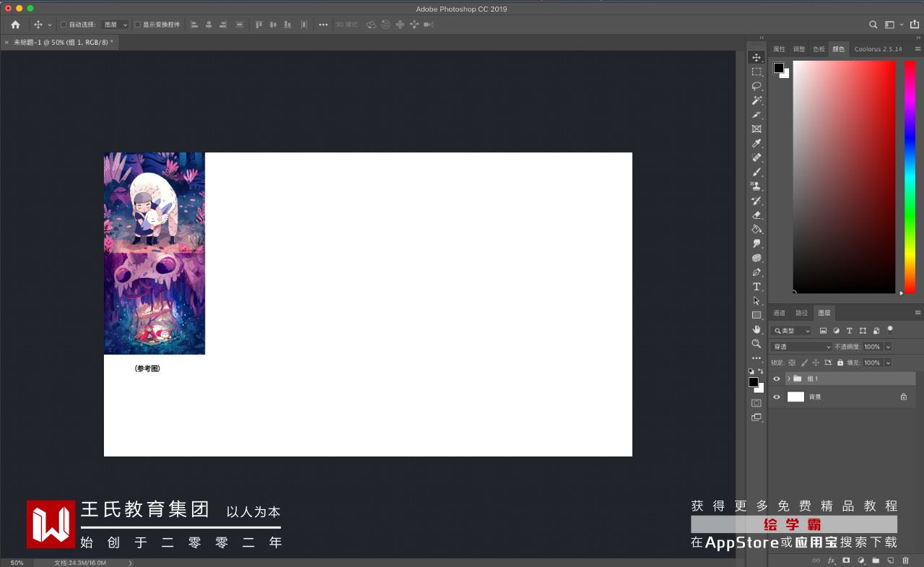Viewport: 924px width, 567px height.
Task: Create a new layer group
Action: (x=876, y=560)
